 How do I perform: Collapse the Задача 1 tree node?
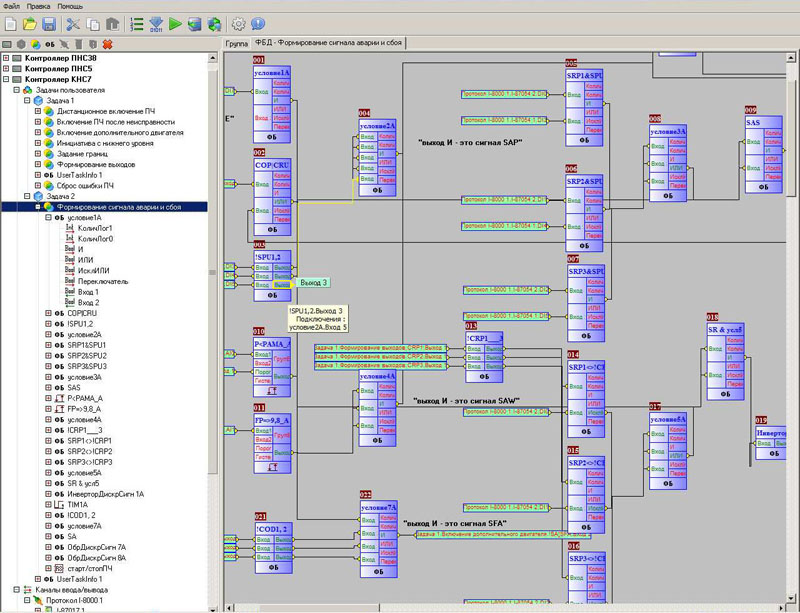pos(27,101)
